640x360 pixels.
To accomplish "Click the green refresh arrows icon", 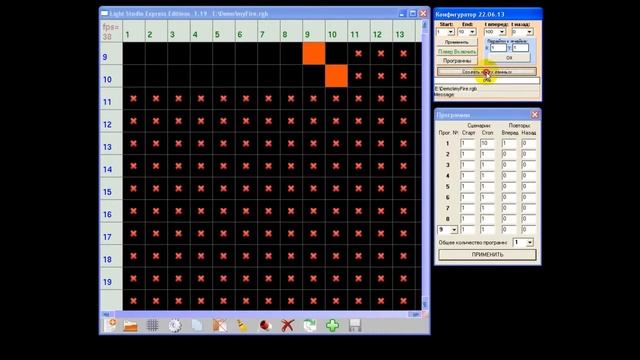I will click(310, 325).
